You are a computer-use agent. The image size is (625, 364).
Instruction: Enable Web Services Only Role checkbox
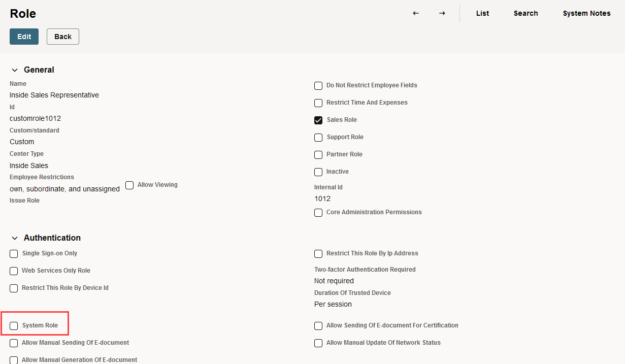(x=14, y=271)
